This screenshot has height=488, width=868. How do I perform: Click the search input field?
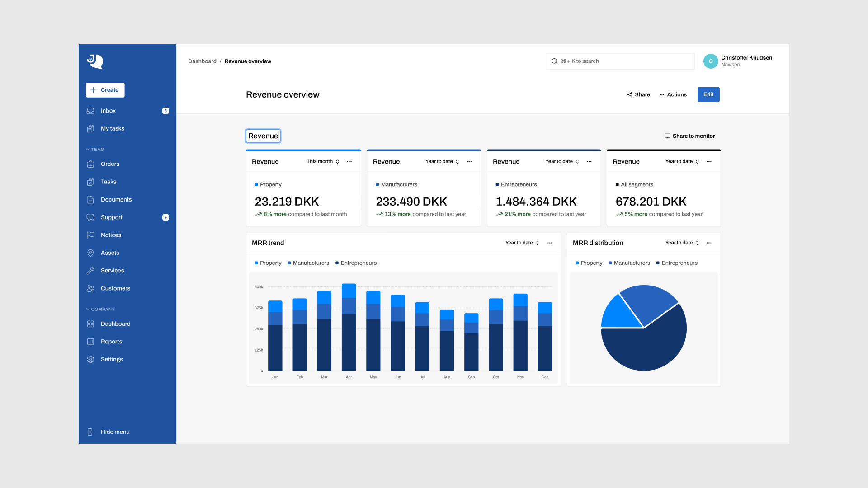[x=620, y=61]
